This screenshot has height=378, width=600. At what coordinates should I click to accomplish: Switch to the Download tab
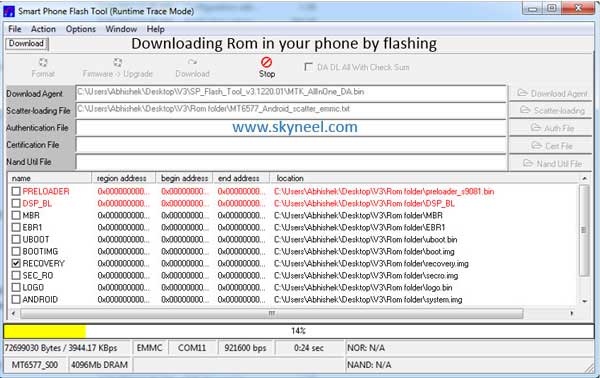[26, 44]
